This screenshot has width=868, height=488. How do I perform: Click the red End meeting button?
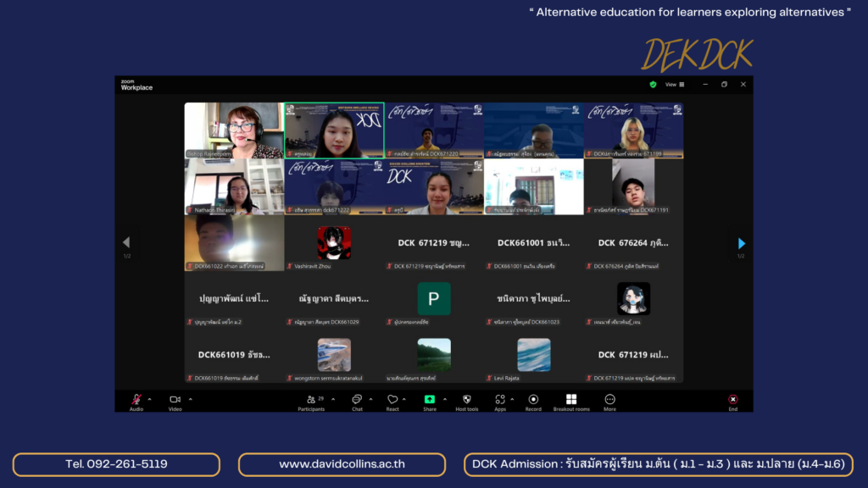(x=732, y=400)
